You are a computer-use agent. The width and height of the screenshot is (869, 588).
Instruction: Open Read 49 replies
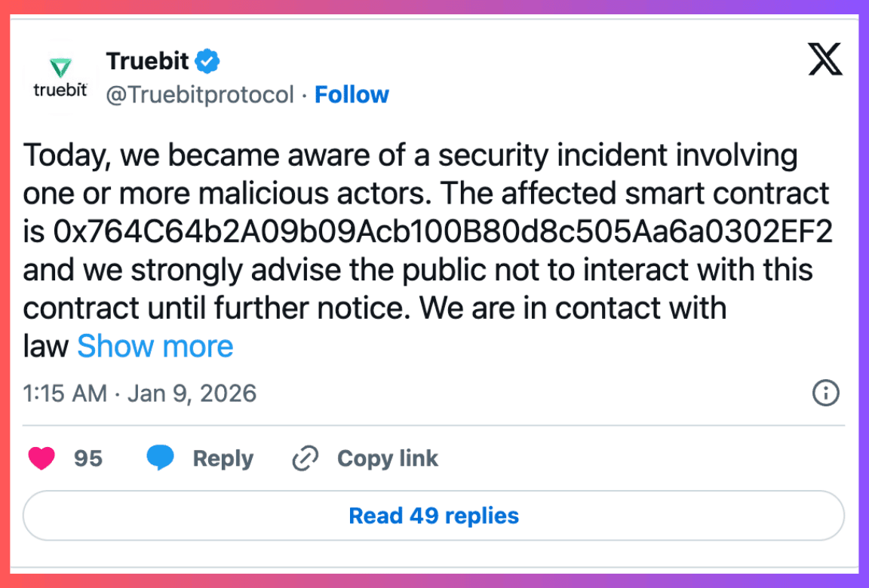(x=434, y=516)
